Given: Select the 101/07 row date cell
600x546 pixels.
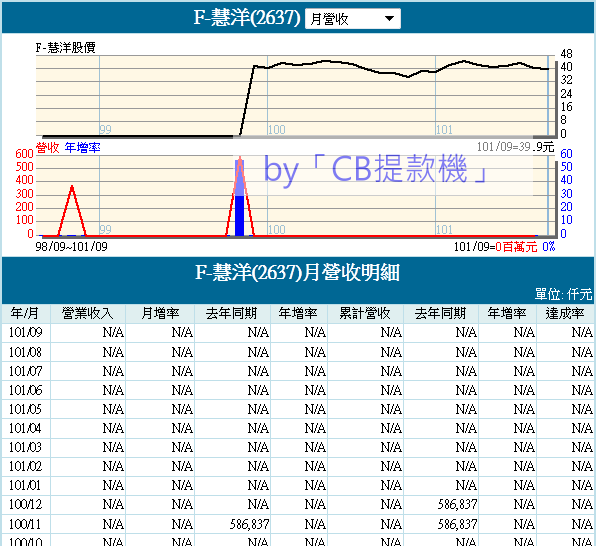Looking at the screenshot, I should click(x=25, y=371).
